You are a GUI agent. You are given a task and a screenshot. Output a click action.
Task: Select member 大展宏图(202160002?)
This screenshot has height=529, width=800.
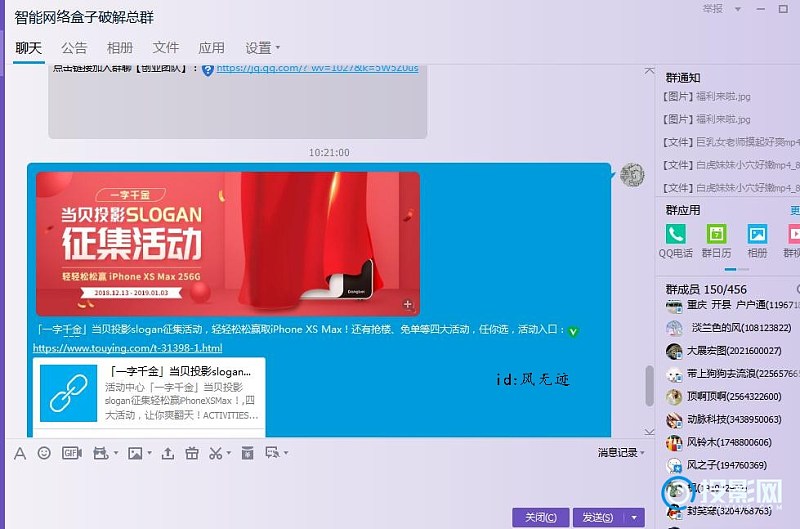coord(733,351)
